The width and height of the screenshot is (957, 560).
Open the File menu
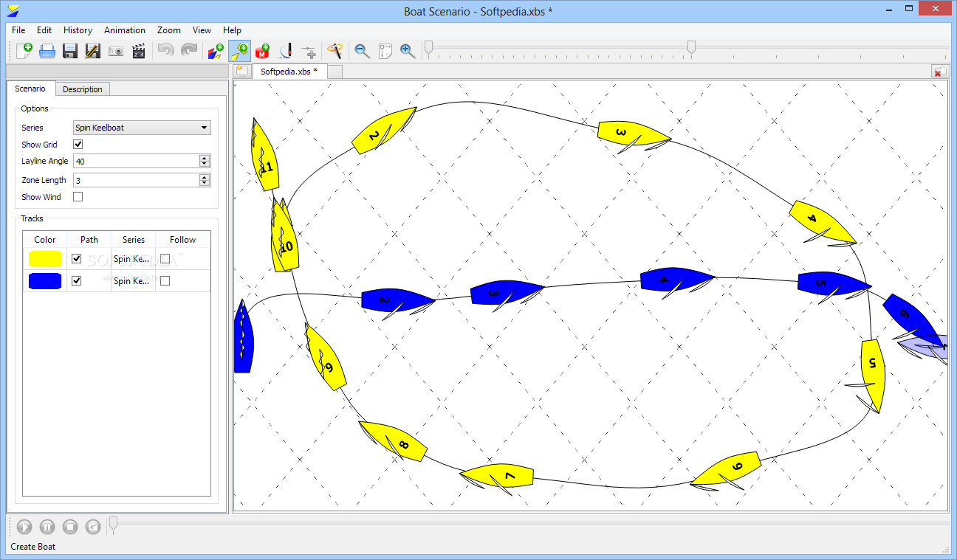[18, 30]
